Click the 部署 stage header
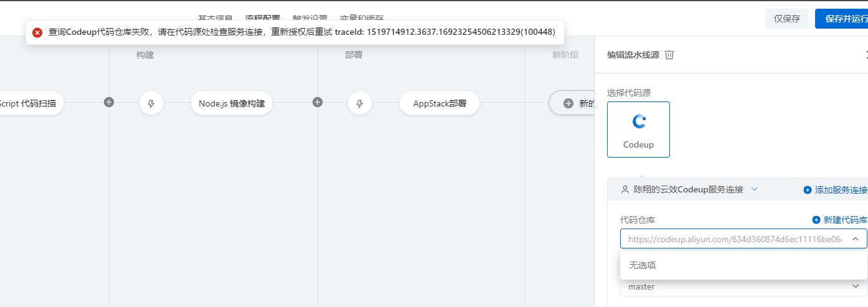 pos(354,55)
